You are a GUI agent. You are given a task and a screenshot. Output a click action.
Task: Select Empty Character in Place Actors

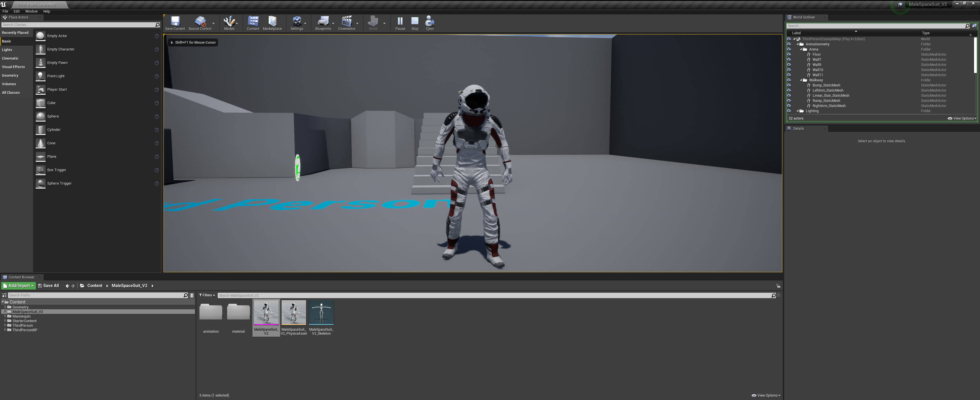pyautogui.click(x=97, y=49)
